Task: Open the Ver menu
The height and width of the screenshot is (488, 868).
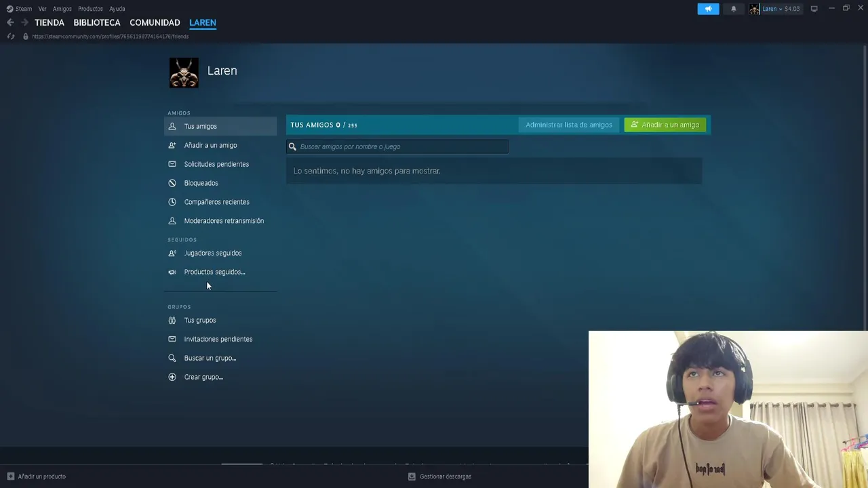Action: [x=42, y=9]
